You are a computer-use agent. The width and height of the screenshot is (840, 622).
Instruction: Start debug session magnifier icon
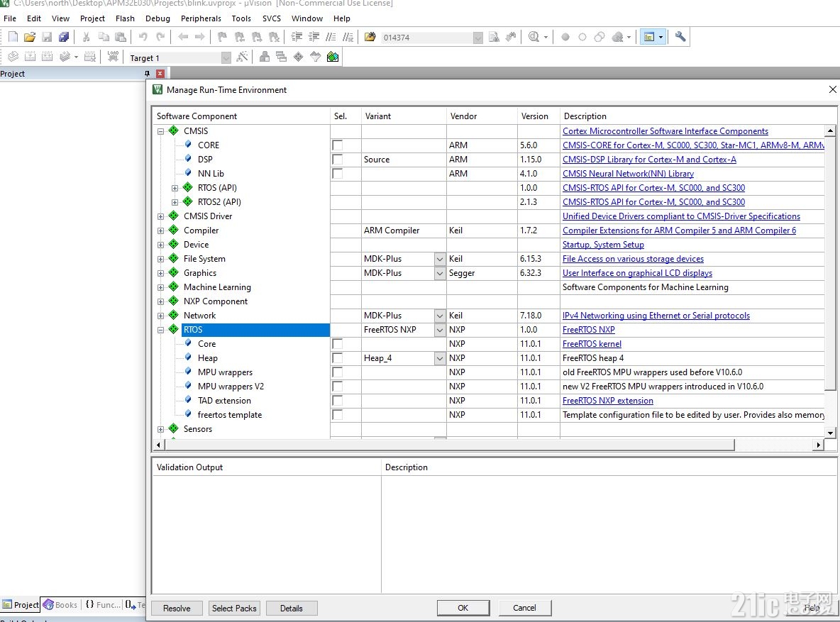(x=534, y=37)
